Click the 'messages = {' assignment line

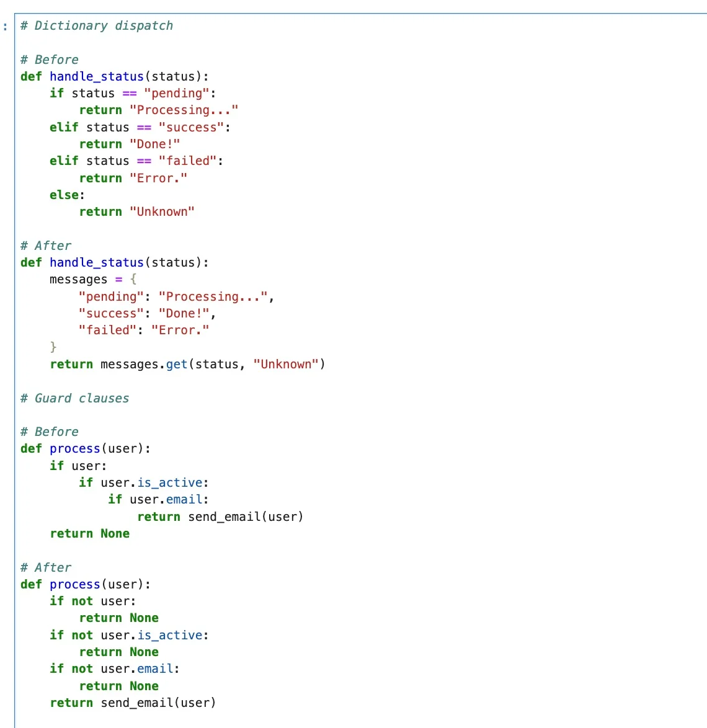point(93,280)
